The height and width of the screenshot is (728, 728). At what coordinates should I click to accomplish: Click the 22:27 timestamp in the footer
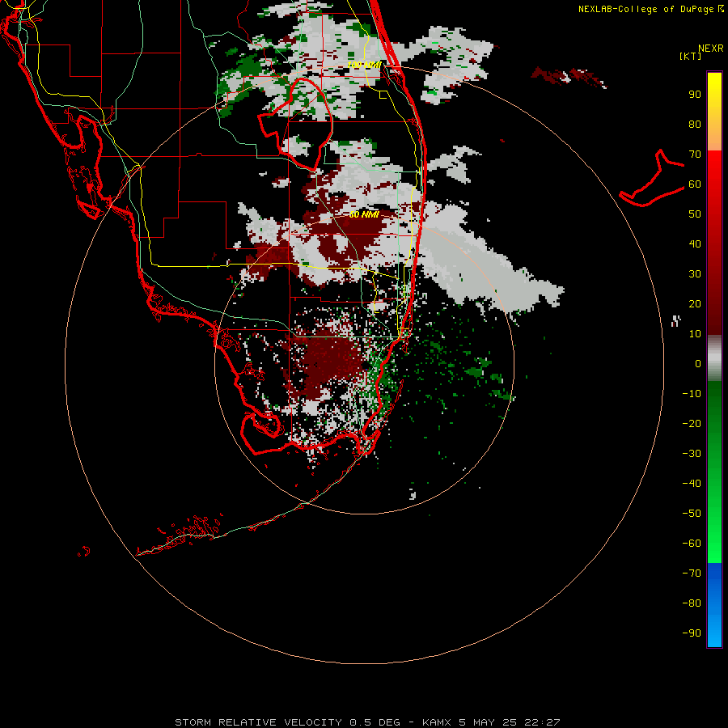542,722
